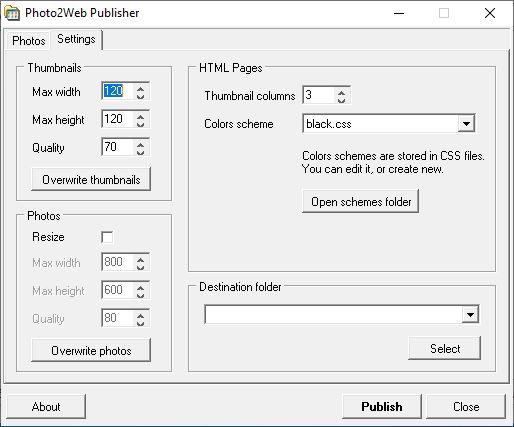514x427 pixels.
Task: Click the Open schemes folder button
Action: click(361, 202)
